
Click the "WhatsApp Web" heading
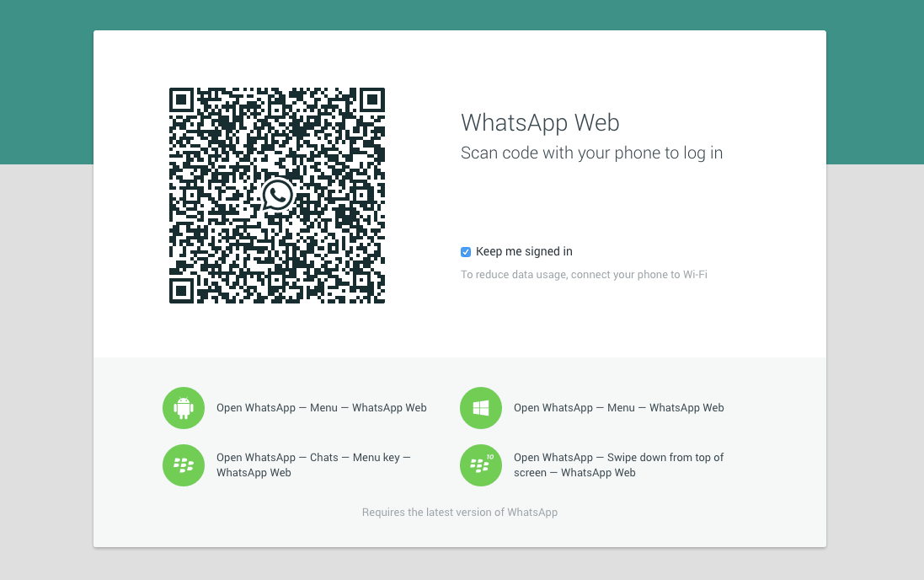(540, 123)
